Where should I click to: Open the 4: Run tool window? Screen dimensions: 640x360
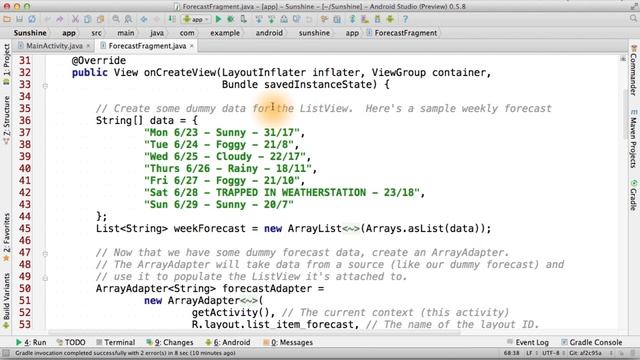click(x=31, y=342)
